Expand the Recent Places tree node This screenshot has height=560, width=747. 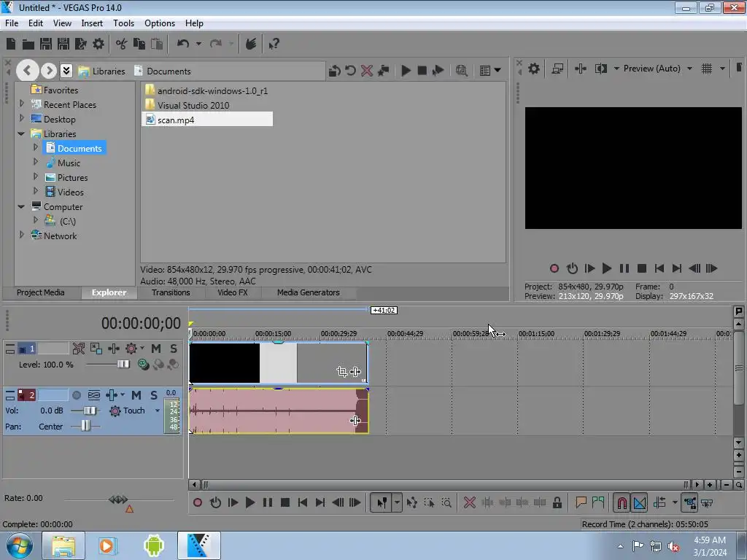(21, 104)
